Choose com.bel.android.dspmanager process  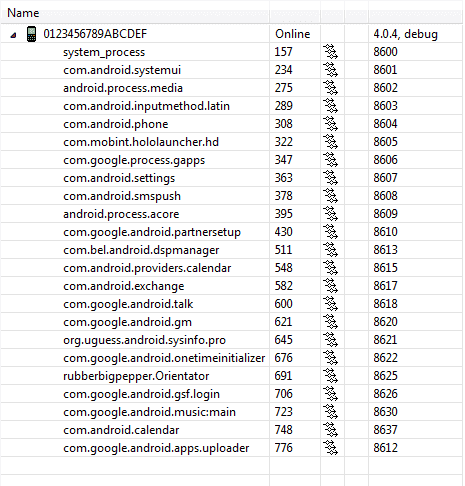(x=141, y=250)
